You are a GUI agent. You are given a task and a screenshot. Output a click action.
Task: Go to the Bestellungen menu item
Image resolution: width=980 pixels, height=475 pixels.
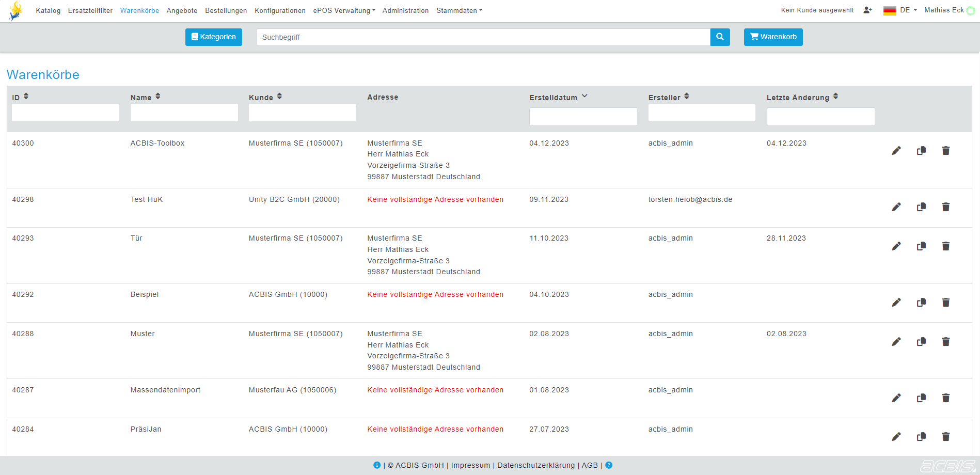(x=226, y=10)
